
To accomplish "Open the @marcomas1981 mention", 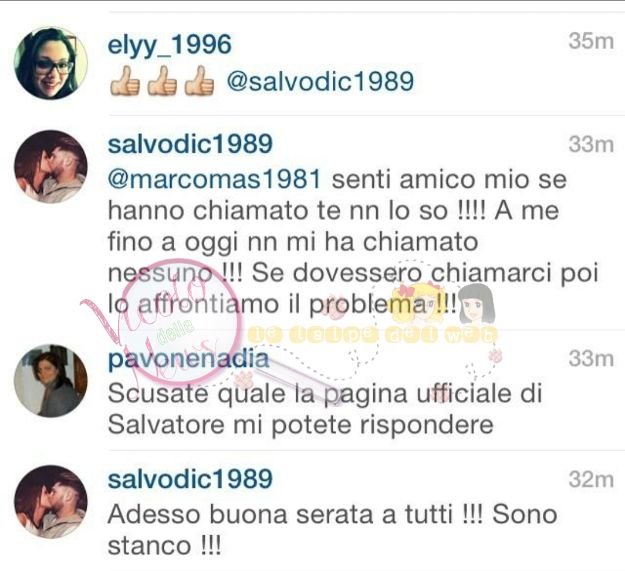I will tap(214, 179).
